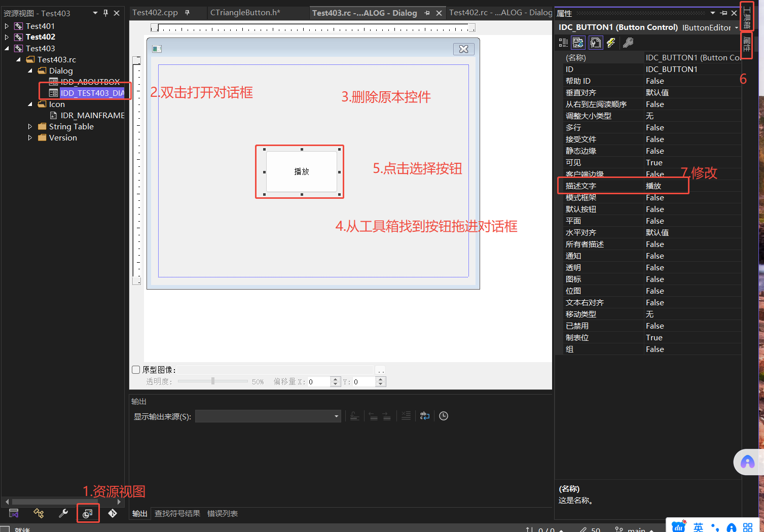The width and height of the screenshot is (764, 532).
Task: Adjust the 透明度 slider
Action: (x=213, y=381)
